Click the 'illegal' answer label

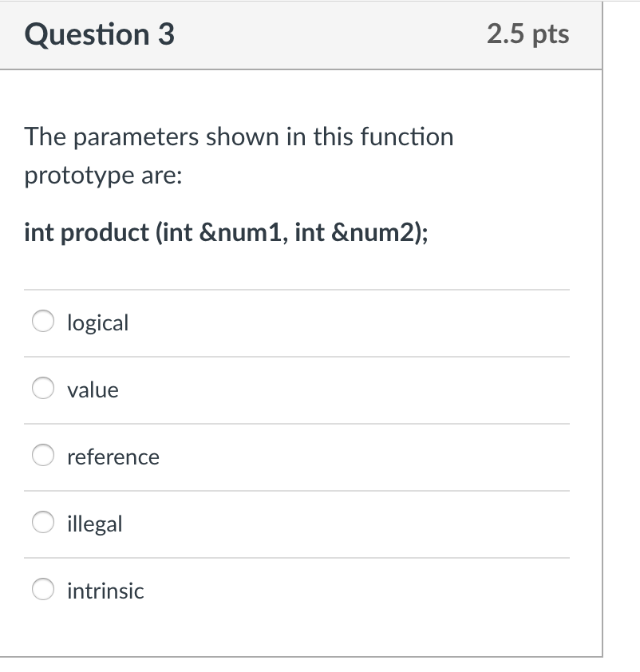pos(94,524)
